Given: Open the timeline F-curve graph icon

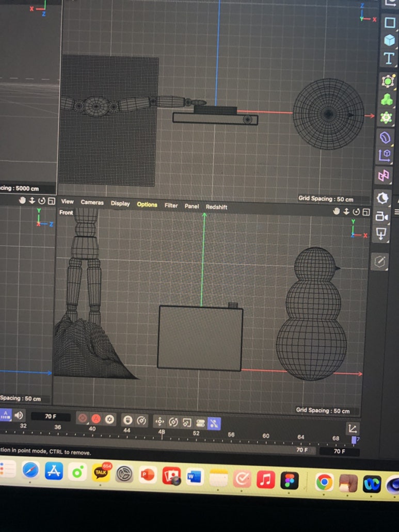Looking at the screenshot, I should (x=352, y=428).
